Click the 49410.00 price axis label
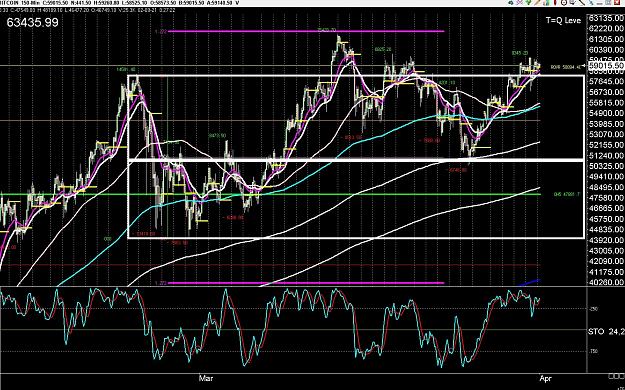 (x=606, y=177)
